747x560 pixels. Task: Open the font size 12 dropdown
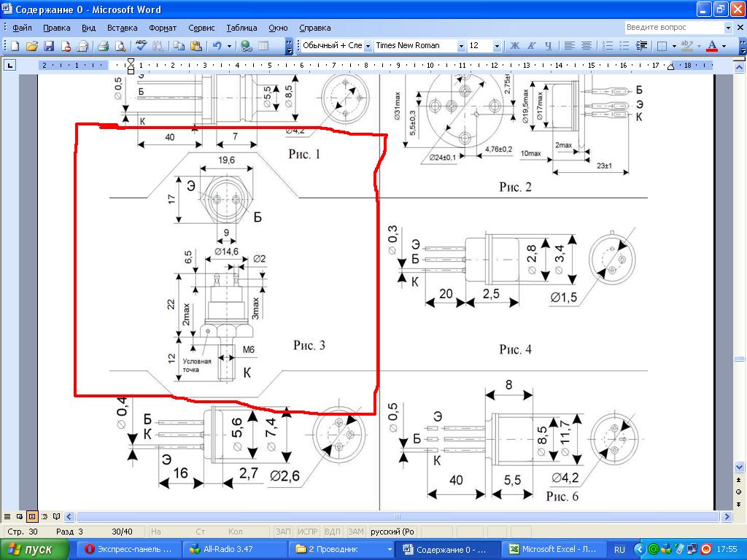click(497, 46)
